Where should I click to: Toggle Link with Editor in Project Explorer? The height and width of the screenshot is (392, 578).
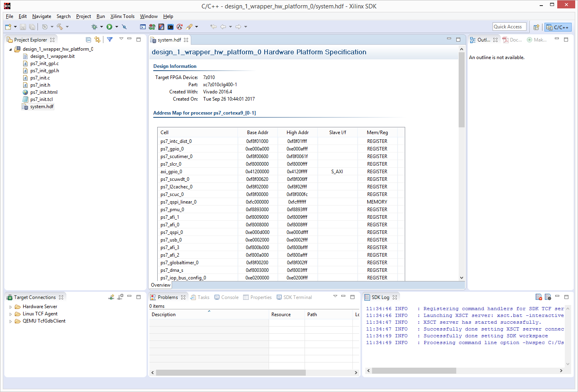[x=97, y=40]
